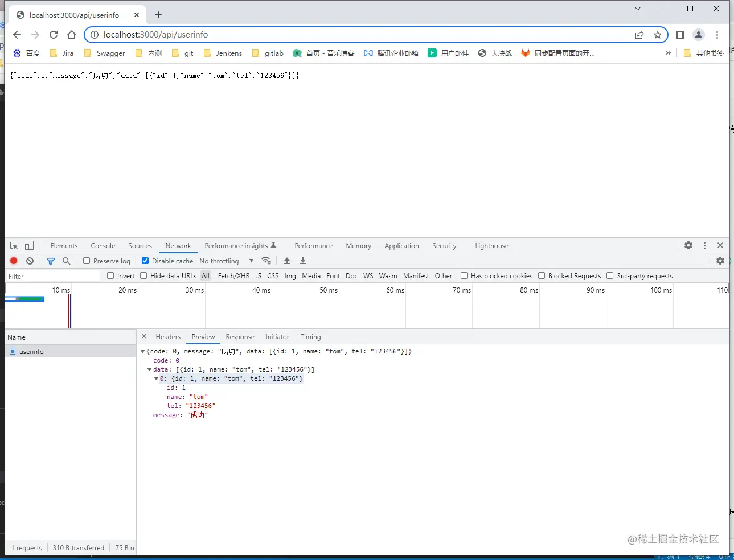Check Has blocked cookies
734x560 pixels.
[x=464, y=275]
